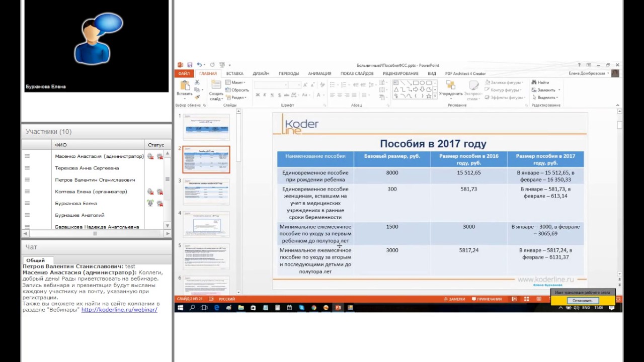Toggle Underline Ч formatting
Screen dimensions: 644x362
point(272,95)
